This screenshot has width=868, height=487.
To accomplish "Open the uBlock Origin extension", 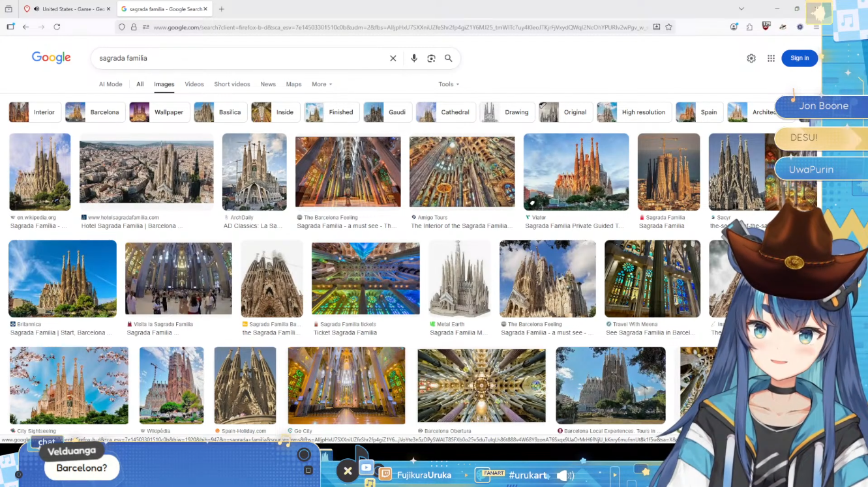I will tap(766, 27).
